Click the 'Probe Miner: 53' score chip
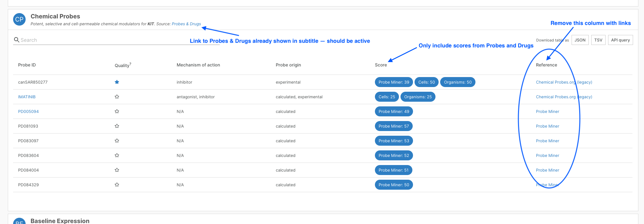This screenshot has width=644, height=224. coord(394,141)
